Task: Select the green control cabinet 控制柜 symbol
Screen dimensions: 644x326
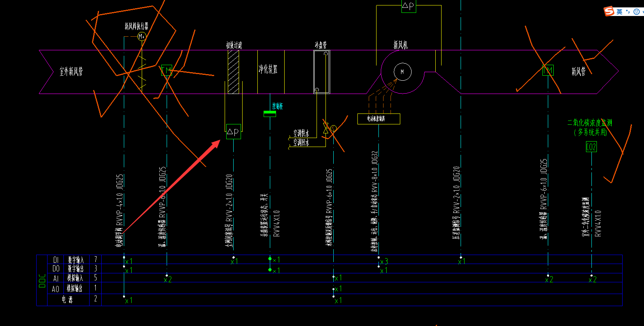Action: (x=270, y=113)
